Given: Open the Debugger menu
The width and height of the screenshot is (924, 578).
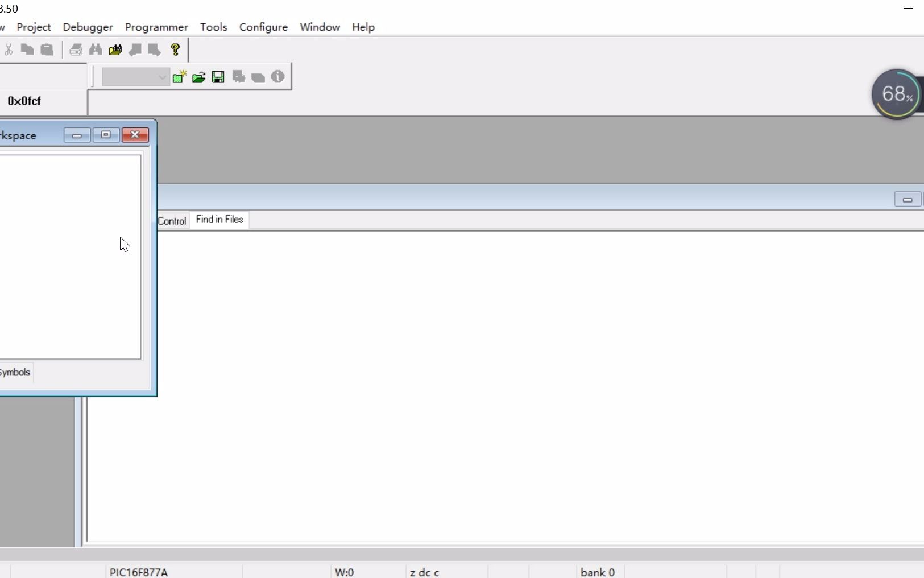Looking at the screenshot, I should [x=88, y=27].
